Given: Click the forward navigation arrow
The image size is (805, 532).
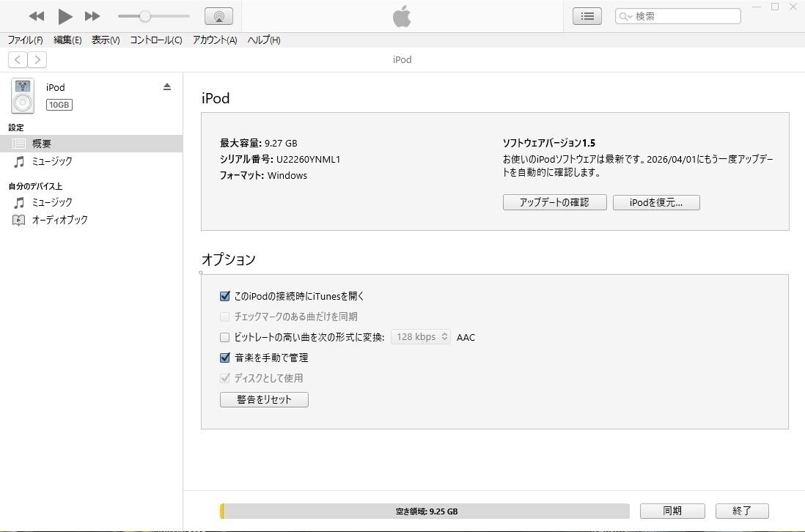Looking at the screenshot, I should pos(37,60).
